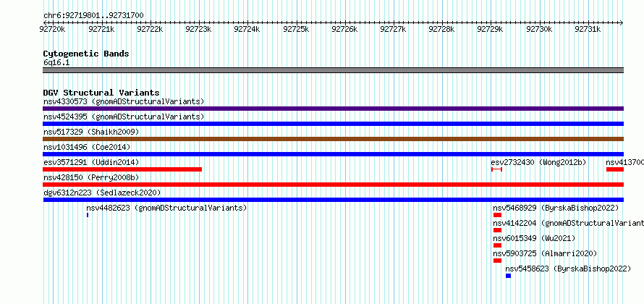Screen dimensions: 644x304
Task: Click the Cytogenetic Bands track title
Action: pyautogui.click(x=86, y=54)
